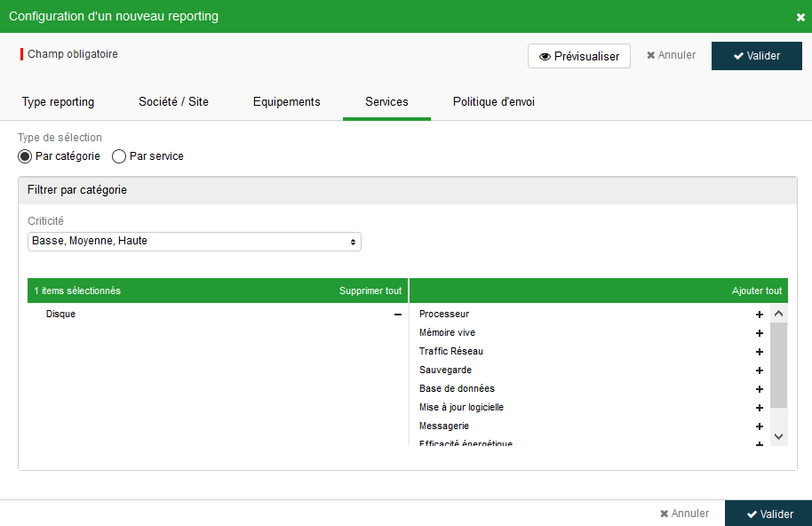Go to the Société / Site tab
This screenshot has height=526, width=812.
pos(173,102)
